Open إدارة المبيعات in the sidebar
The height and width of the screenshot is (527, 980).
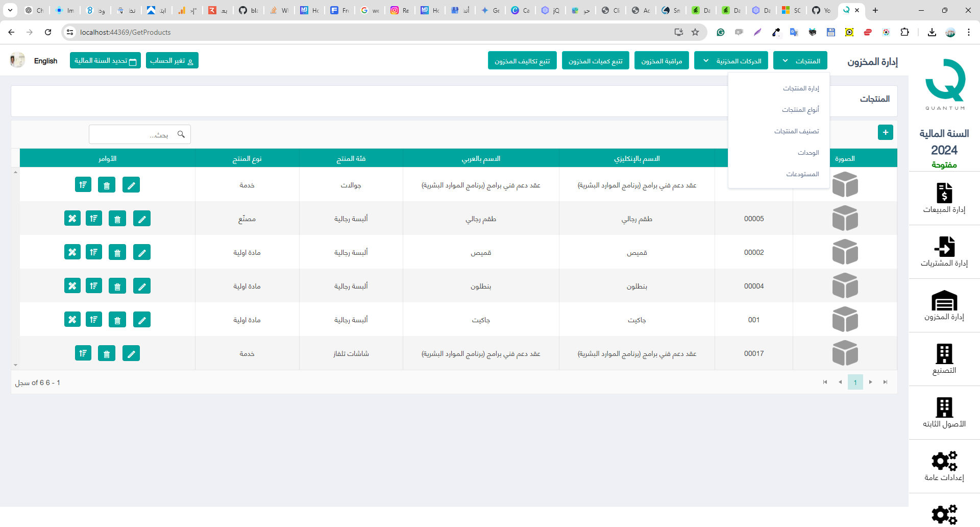click(x=944, y=198)
